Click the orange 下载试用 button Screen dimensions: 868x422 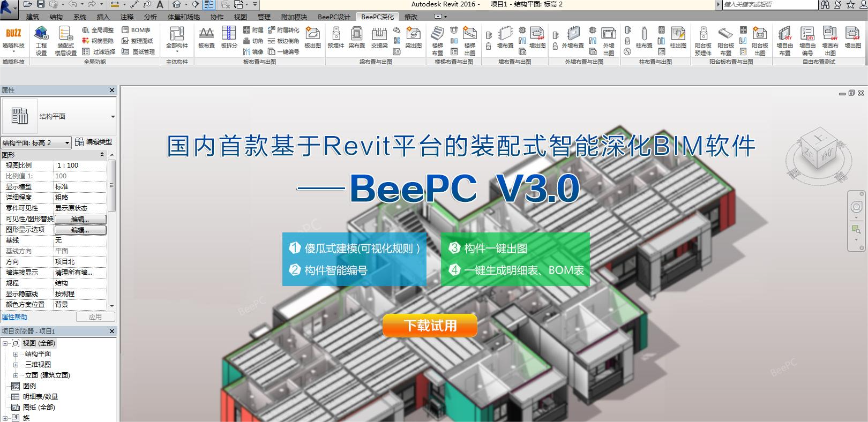tap(430, 326)
